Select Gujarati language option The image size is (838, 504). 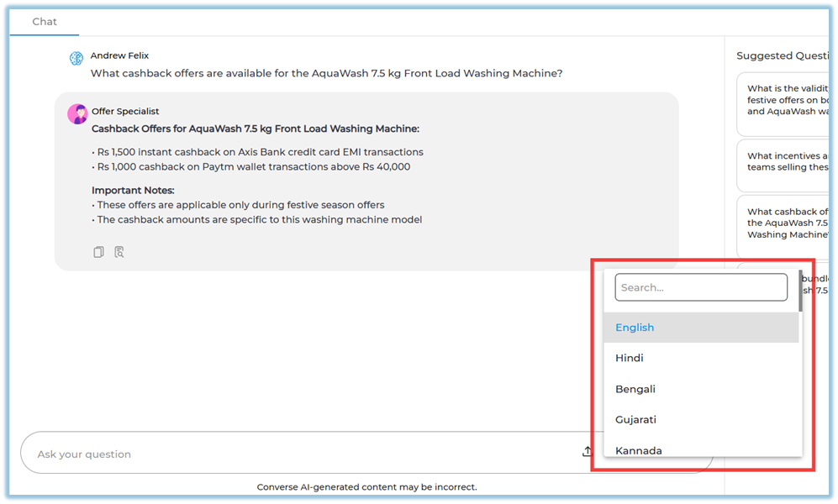click(x=635, y=419)
